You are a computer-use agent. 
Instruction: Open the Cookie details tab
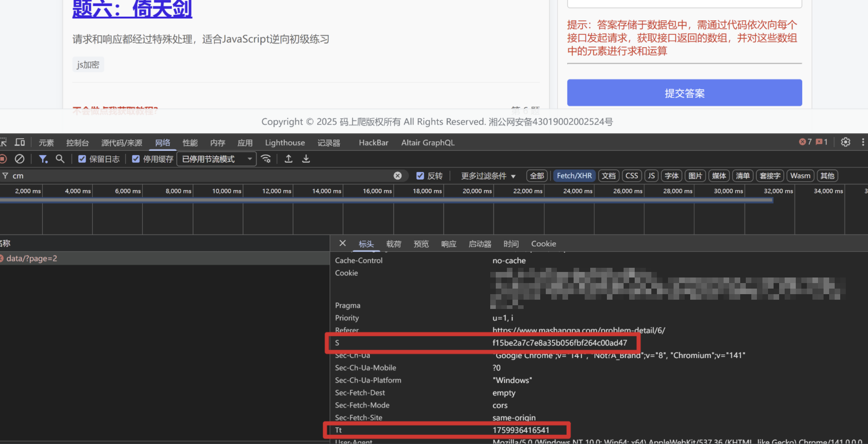click(x=543, y=244)
